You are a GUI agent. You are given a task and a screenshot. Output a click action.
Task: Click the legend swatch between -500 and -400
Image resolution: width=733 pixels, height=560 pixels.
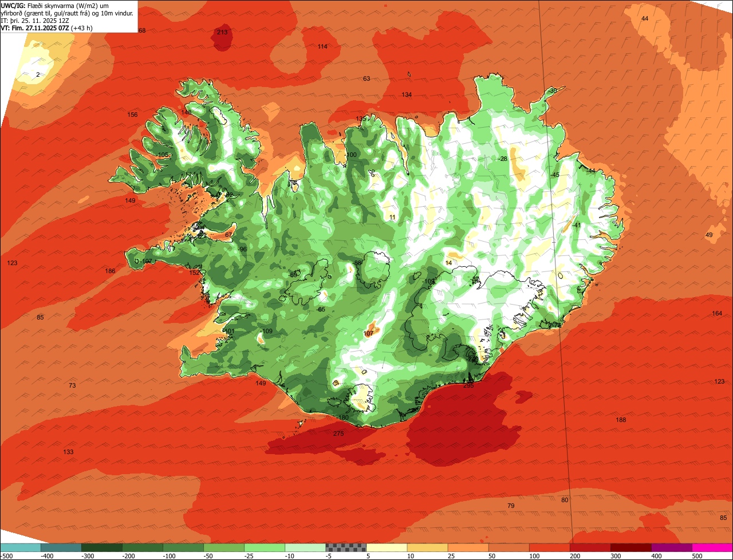tap(21, 547)
